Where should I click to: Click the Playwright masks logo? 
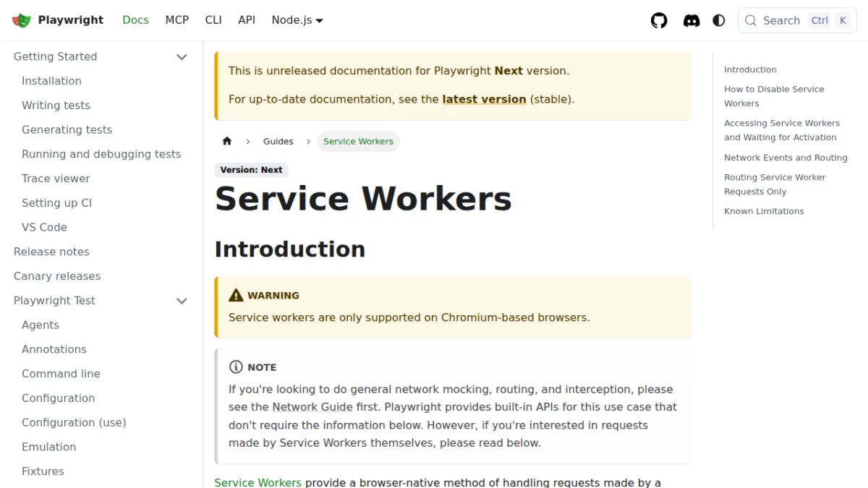[22, 20]
